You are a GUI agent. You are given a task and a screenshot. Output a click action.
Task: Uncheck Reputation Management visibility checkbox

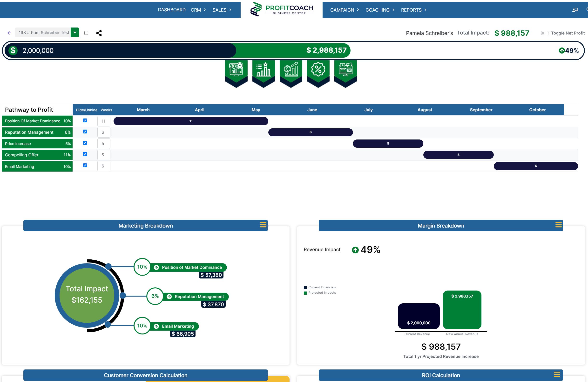(x=85, y=132)
